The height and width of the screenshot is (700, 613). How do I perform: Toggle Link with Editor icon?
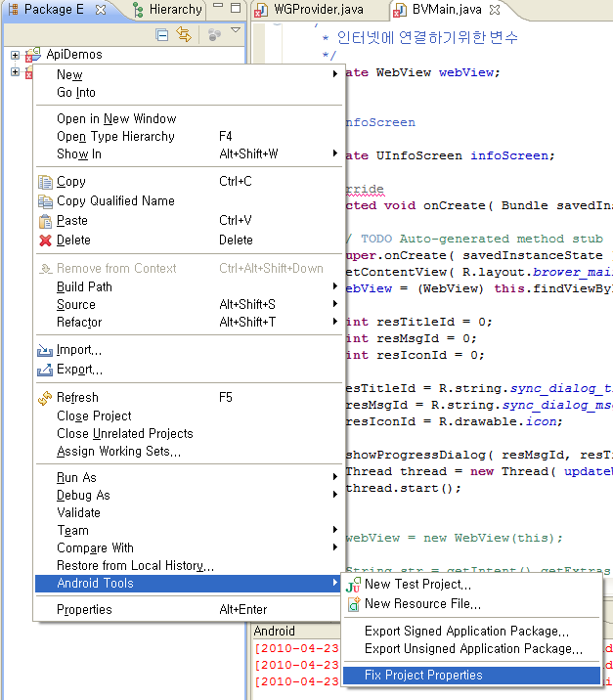[184, 34]
